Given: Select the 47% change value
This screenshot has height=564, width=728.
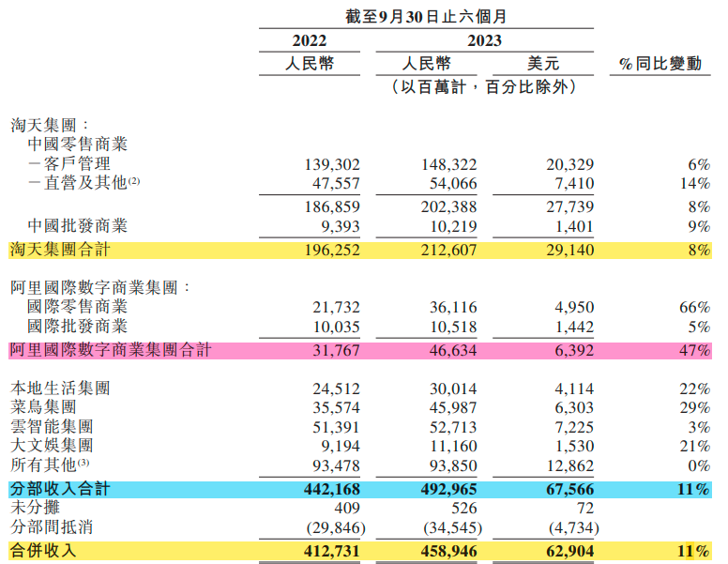Looking at the screenshot, I should [x=695, y=351].
